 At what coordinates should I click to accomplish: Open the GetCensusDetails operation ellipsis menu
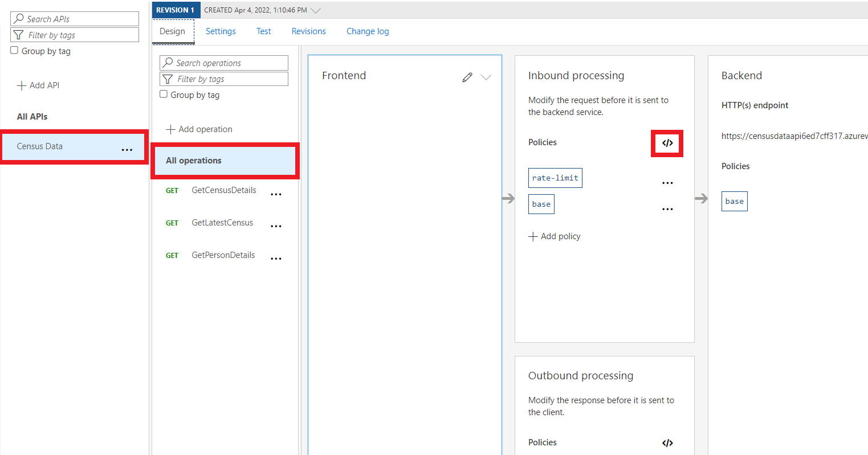(276, 194)
